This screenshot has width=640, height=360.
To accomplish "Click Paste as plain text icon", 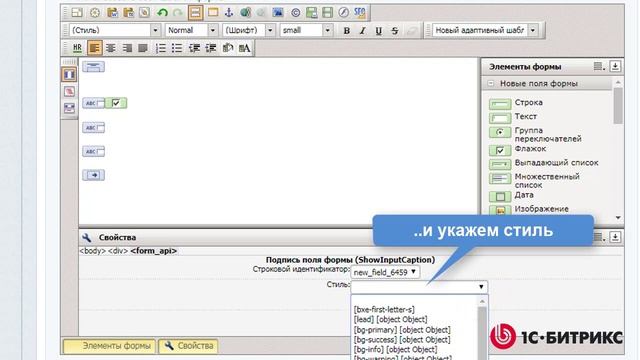I will point(128,13).
